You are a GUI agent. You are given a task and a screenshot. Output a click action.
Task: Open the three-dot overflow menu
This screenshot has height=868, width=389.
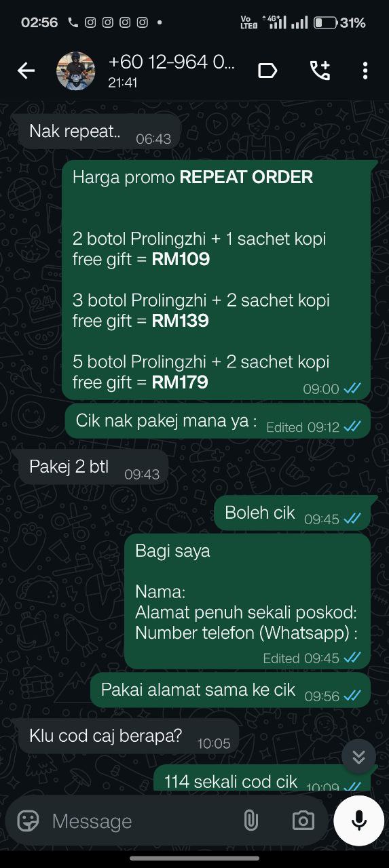pos(365,71)
